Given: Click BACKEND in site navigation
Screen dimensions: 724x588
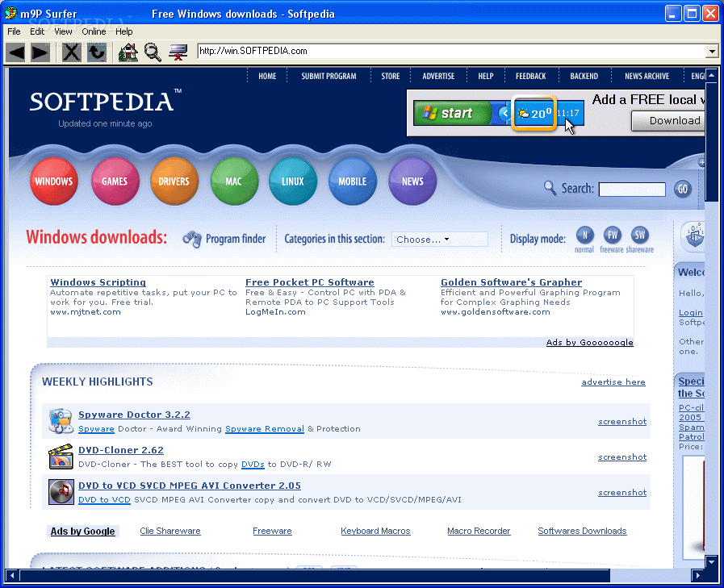Looking at the screenshot, I should pyautogui.click(x=584, y=76).
